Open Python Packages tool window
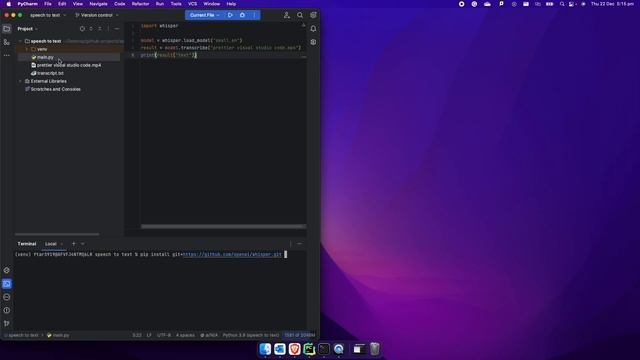Image resolution: width=640 pixels, height=360 pixels. click(7, 270)
